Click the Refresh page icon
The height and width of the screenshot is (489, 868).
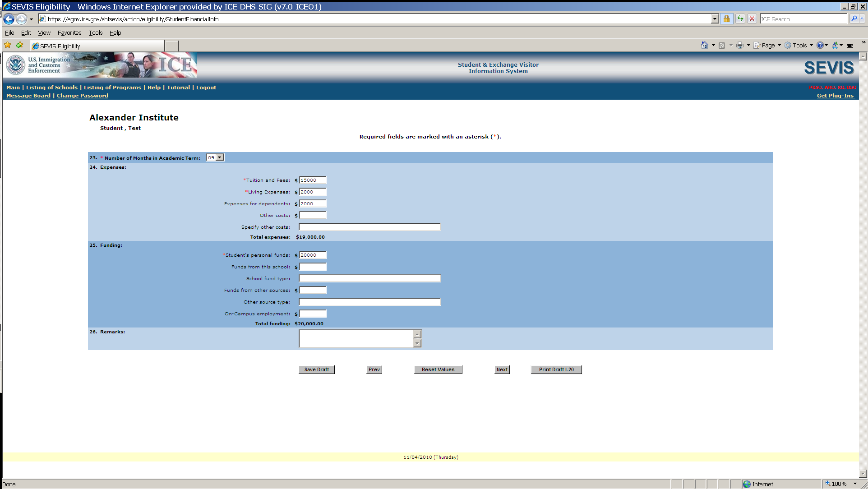coord(740,19)
